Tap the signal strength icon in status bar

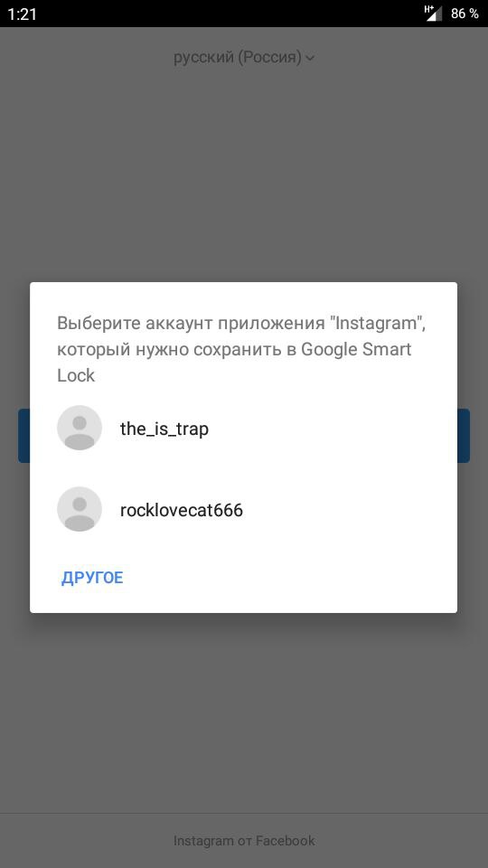(x=435, y=14)
